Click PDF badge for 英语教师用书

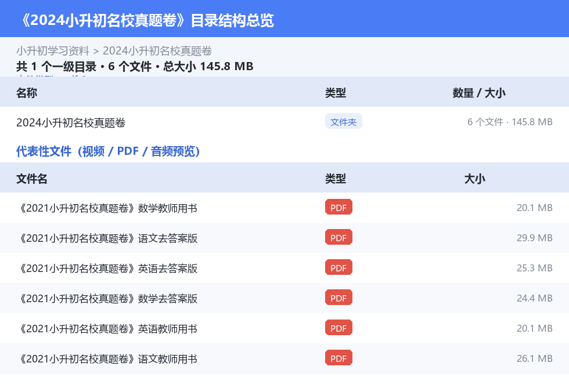pyautogui.click(x=338, y=328)
